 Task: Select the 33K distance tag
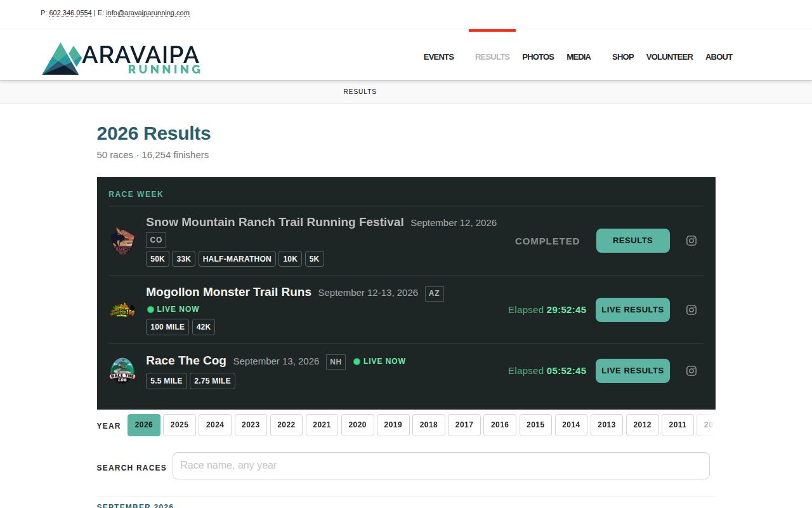[184, 259]
